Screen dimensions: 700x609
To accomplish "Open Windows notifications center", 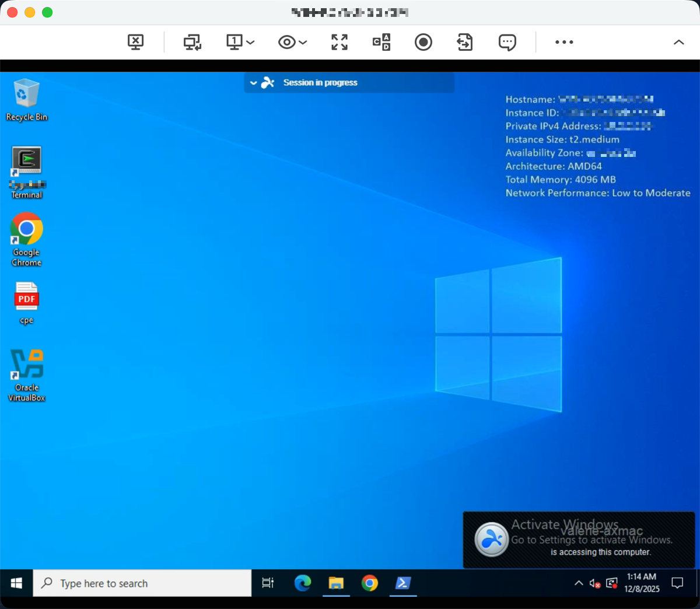I will click(677, 583).
